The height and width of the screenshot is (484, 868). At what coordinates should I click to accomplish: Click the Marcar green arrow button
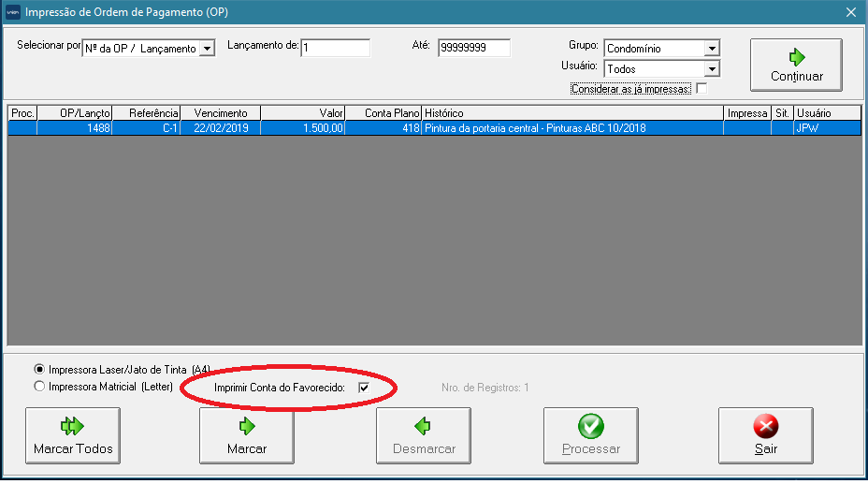point(246,436)
